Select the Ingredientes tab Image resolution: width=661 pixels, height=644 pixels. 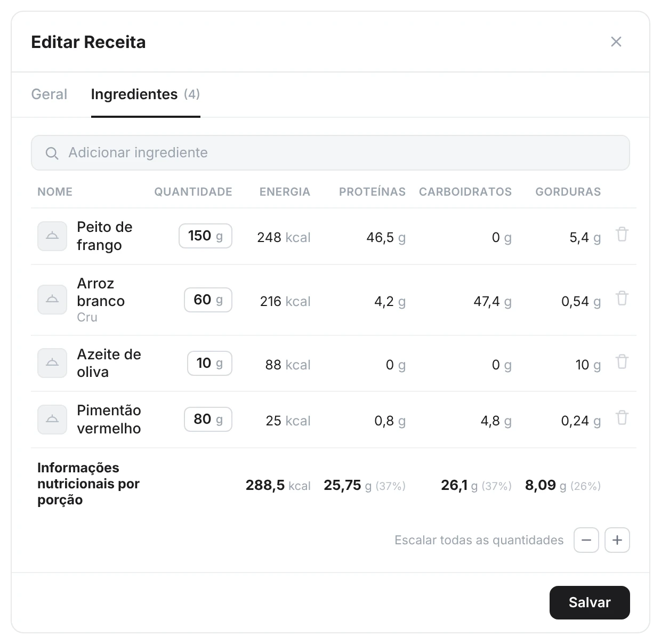click(146, 94)
